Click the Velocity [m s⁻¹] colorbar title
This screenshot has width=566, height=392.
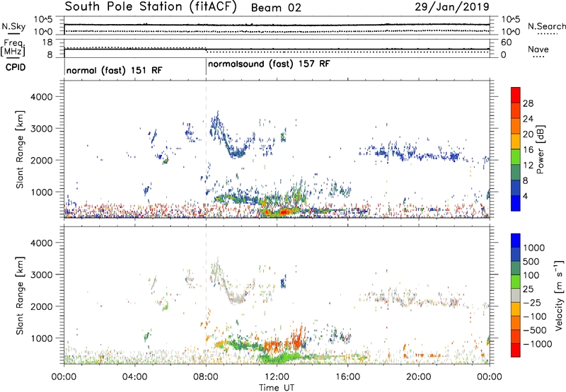pyautogui.click(x=559, y=296)
